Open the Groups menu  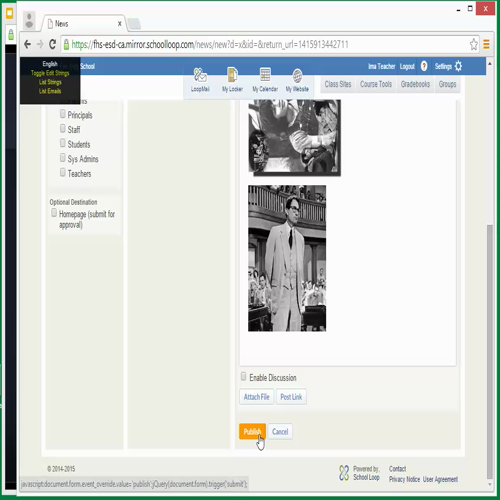447,84
